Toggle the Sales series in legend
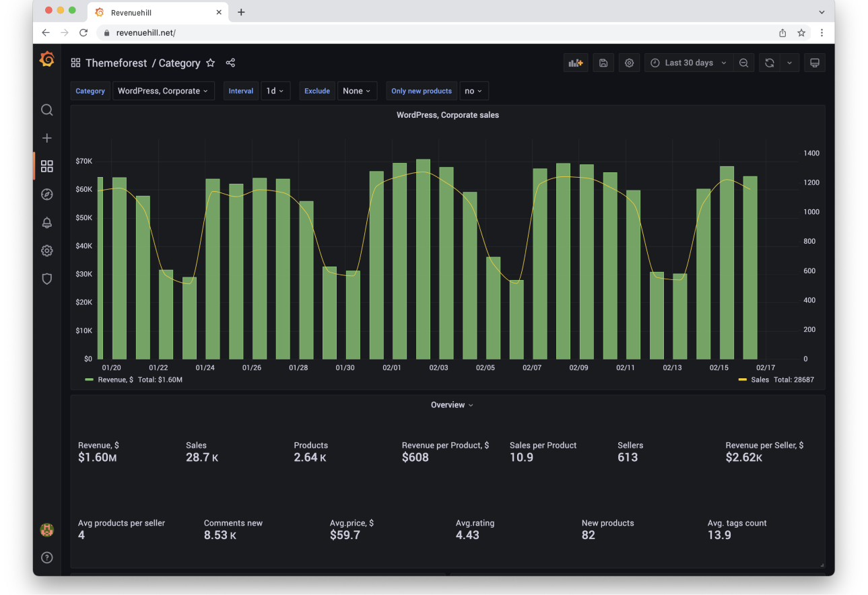 coord(760,380)
